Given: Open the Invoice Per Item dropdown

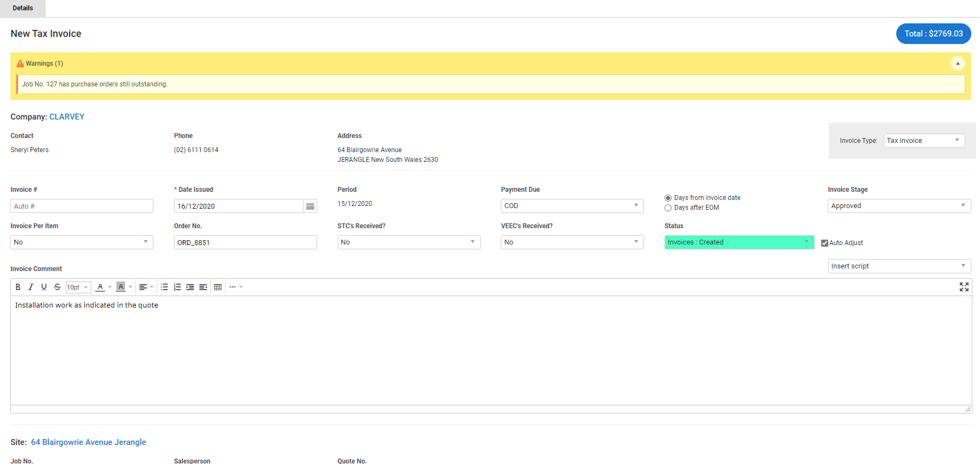Looking at the screenshot, I should 82,242.
